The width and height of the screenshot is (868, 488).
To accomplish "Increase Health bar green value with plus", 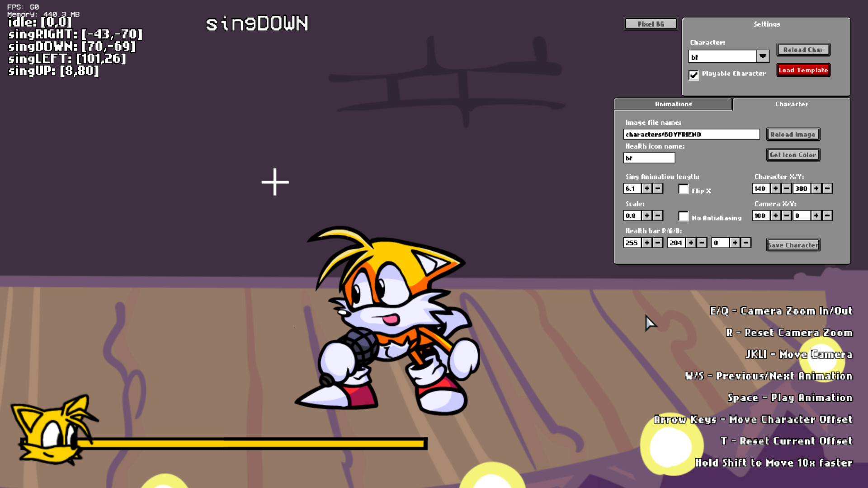I will tap(691, 243).
